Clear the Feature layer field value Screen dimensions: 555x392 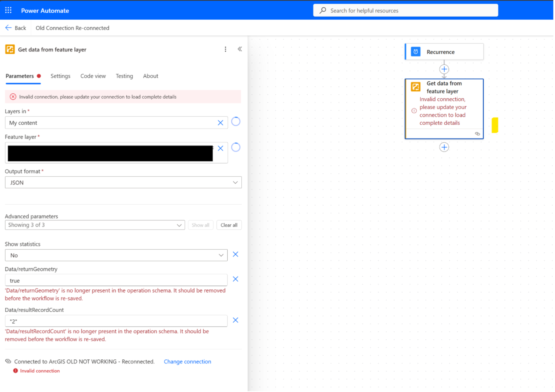pyautogui.click(x=220, y=148)
